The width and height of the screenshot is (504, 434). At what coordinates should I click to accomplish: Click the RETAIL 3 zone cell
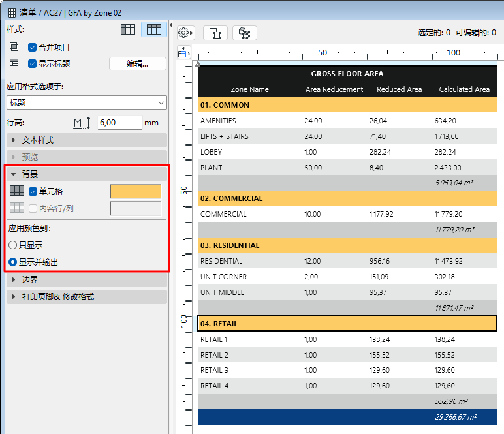[214, 370]
